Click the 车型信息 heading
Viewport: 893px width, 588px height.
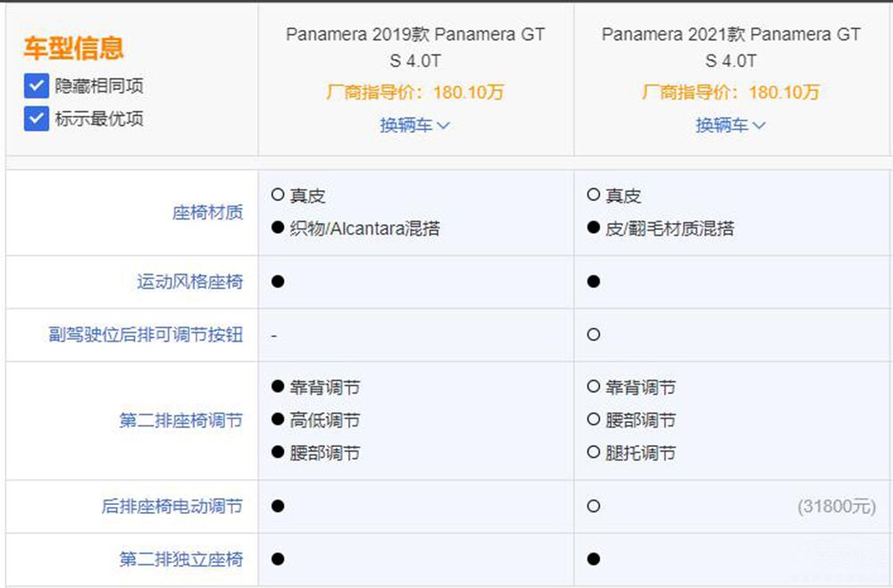[73, 47]
